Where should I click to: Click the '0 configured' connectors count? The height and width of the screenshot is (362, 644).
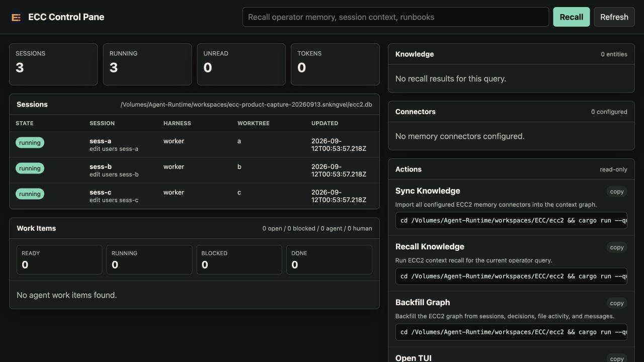pyautogui.click(x=609, y=112)
